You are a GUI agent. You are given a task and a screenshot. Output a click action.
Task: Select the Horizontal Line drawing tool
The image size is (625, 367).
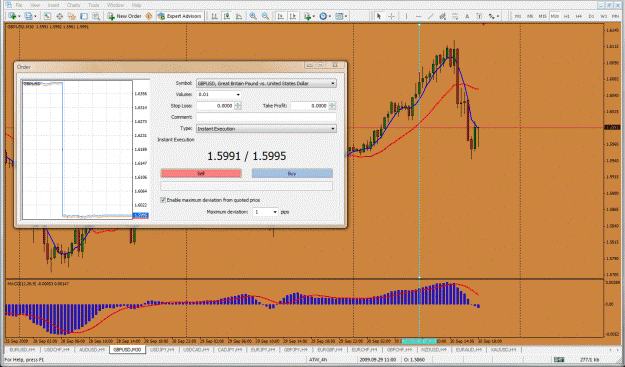(419, 16)
